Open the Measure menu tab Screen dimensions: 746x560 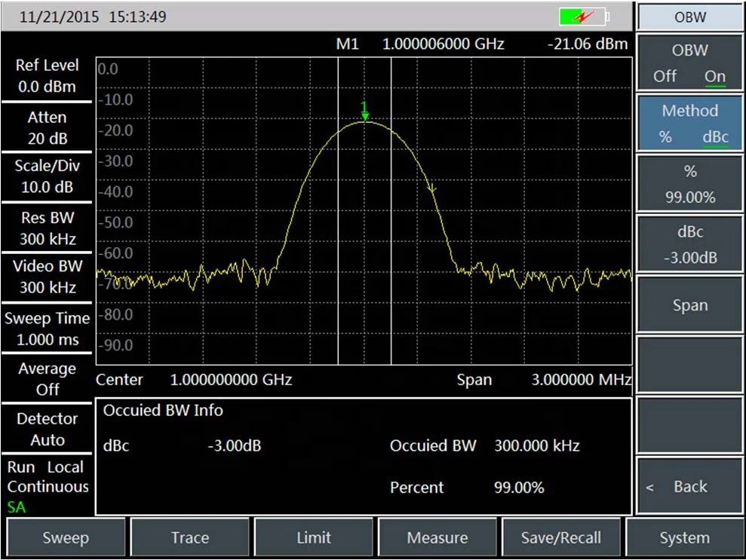click(437, 537)
